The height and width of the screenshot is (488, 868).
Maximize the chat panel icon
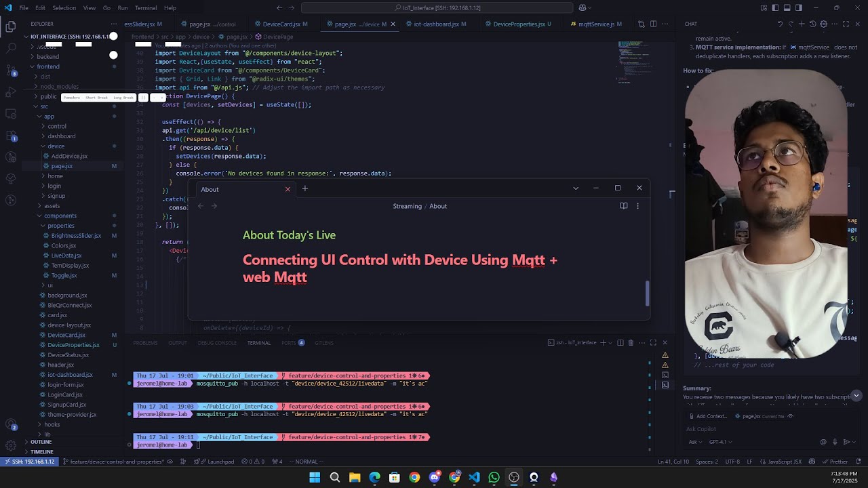(846, 24)
